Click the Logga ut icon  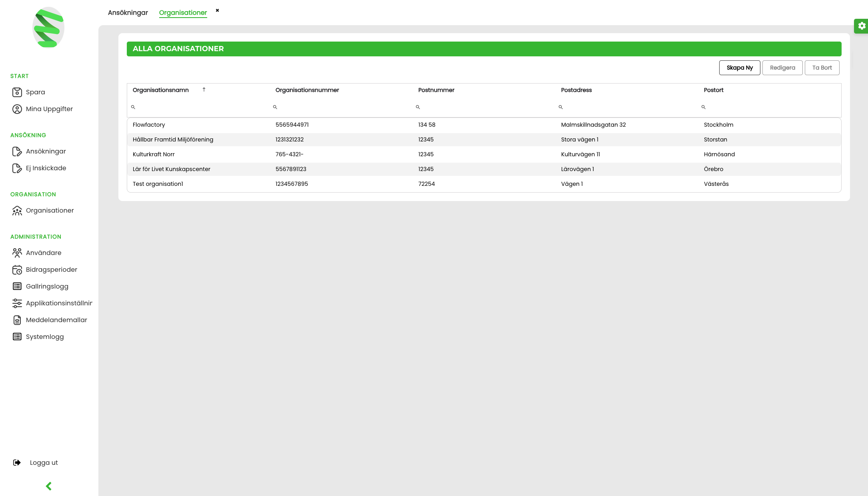17,462
